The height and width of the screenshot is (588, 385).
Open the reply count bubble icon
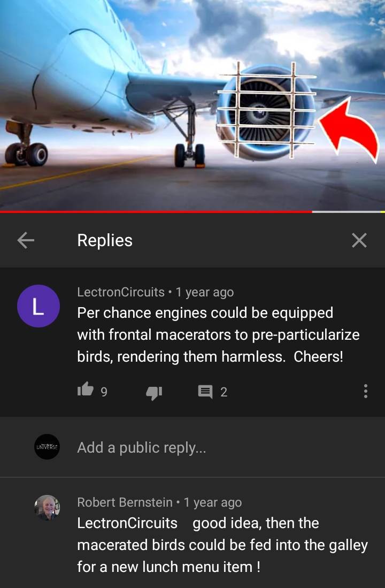tap(205, 392)
